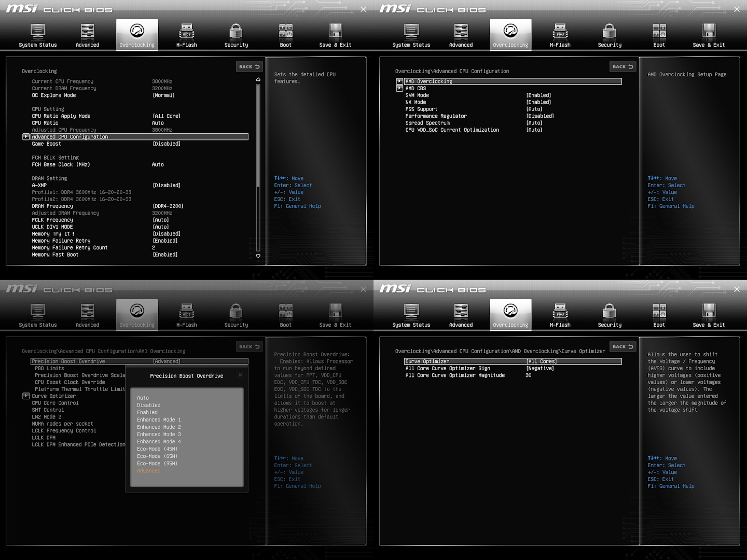Open System Status in the Advanced CPU Configuration window
The height and width of the screenshot is (560, 747).
pos(411,35)
